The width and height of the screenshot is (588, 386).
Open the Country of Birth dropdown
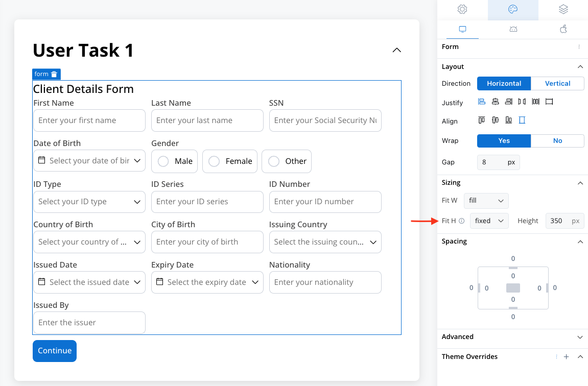click(89, 242)
